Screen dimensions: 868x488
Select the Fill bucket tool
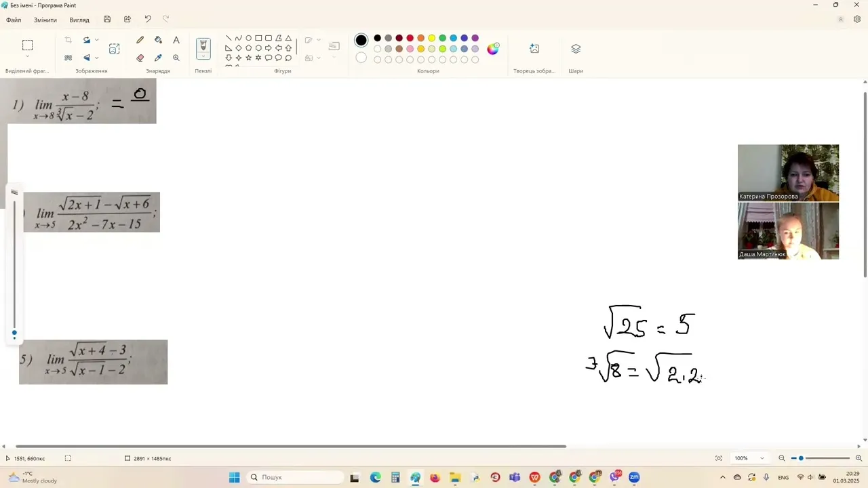click(158, 41)
